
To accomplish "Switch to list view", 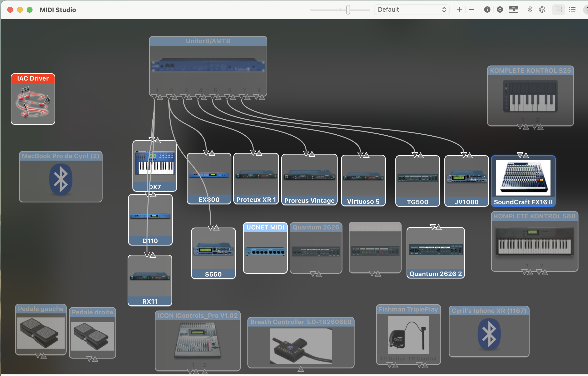I will [572, 9].
